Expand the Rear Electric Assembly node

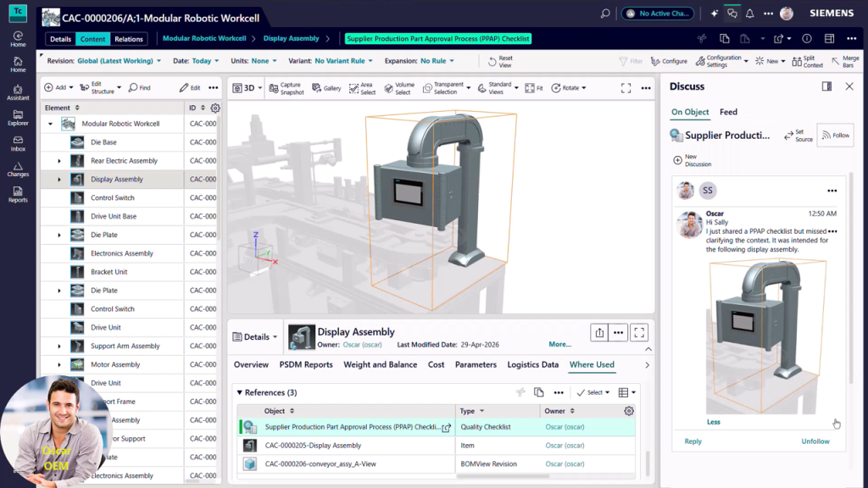(x=59, y=161)
